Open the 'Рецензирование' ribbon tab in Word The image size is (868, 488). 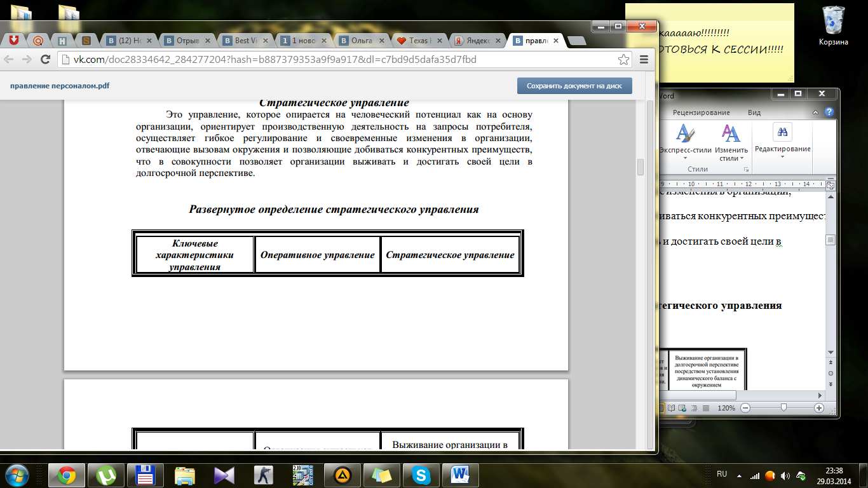(701, 112)
